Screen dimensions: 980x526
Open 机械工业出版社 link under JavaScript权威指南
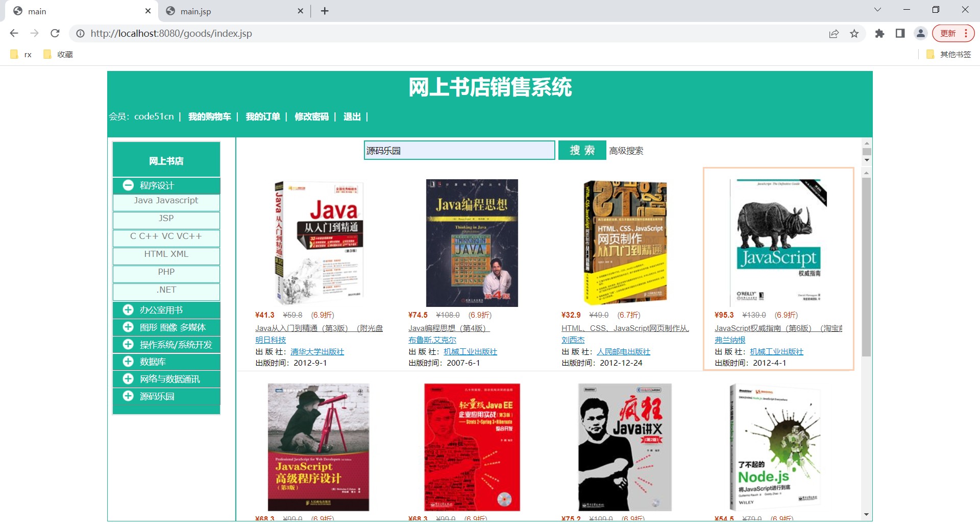(776, 352)
